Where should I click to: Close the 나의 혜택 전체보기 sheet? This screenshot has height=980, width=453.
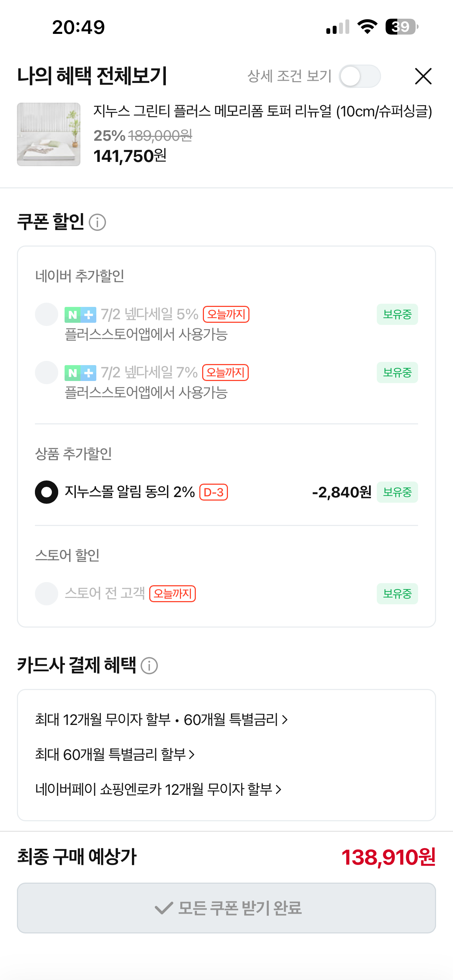pyautogui.click(x=423, y=76)
